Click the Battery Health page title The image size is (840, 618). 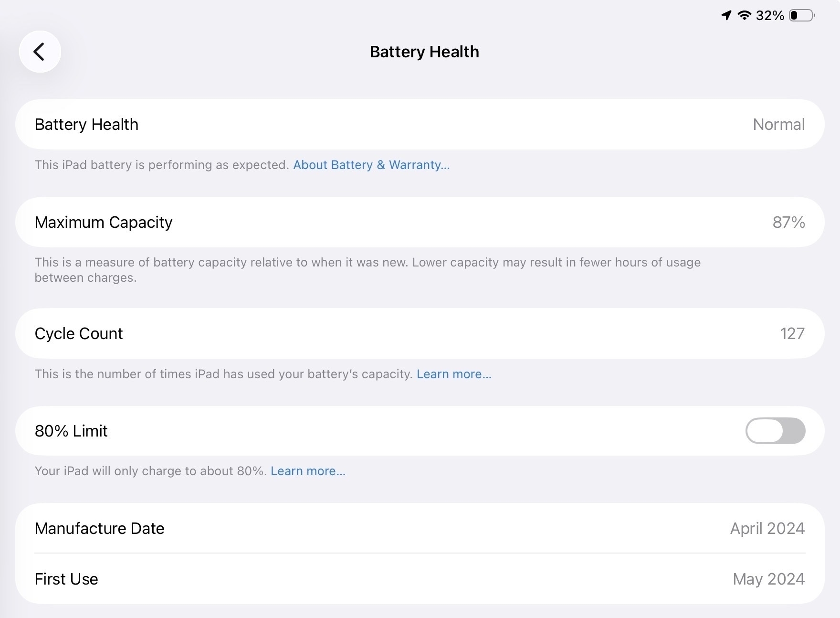pos(424,52)
